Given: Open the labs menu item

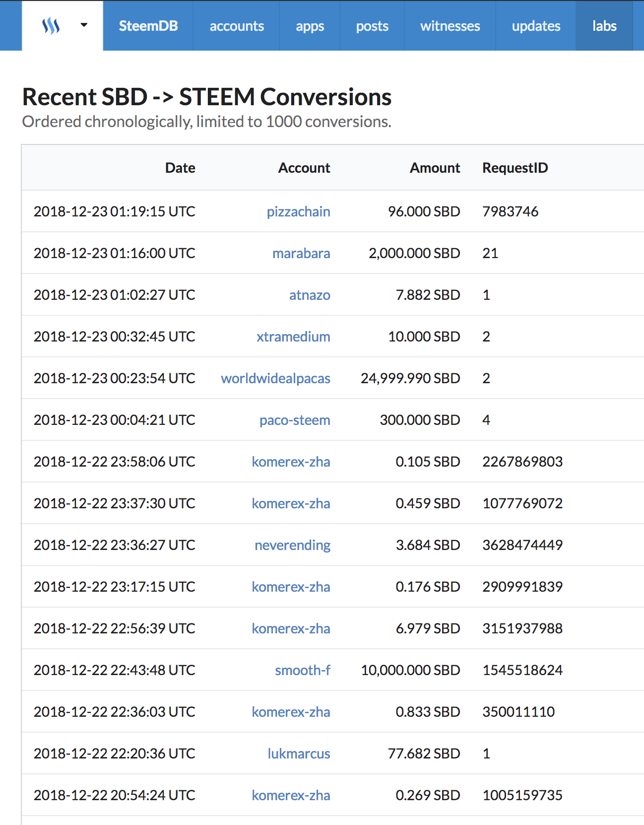Looking at the screenshot, I should pos(604,26).
